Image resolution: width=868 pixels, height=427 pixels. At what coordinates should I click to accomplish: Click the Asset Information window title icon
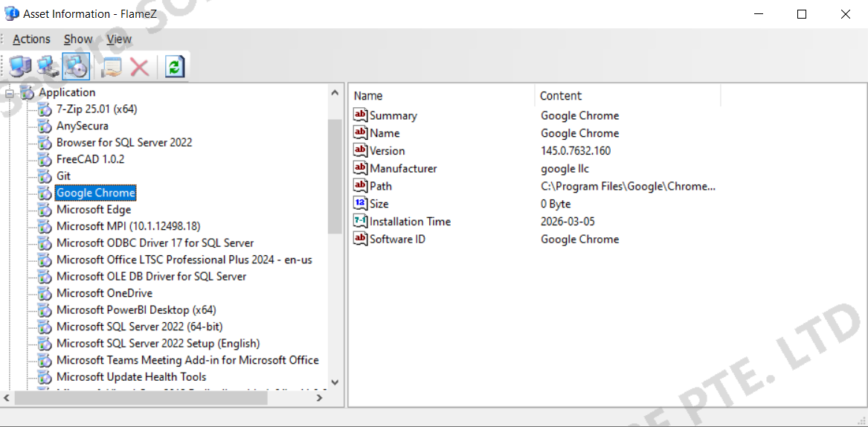[x=11, y=14]
